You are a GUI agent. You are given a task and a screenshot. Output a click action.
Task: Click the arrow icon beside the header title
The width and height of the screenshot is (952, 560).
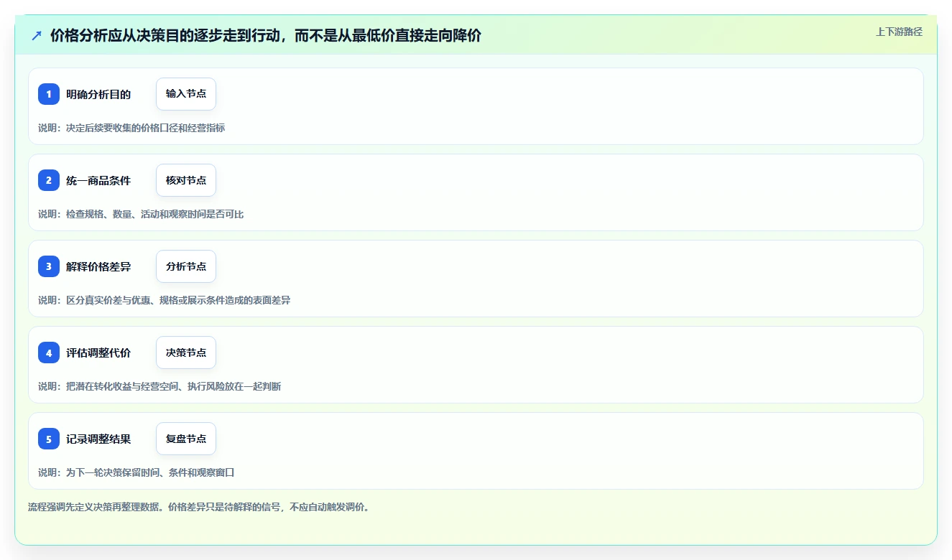coord(37,35)
